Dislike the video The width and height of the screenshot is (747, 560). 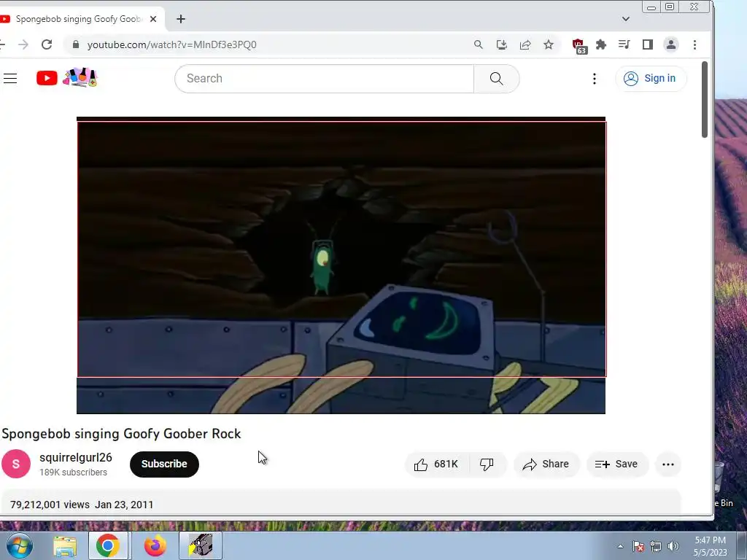click(x=487, y=464)
